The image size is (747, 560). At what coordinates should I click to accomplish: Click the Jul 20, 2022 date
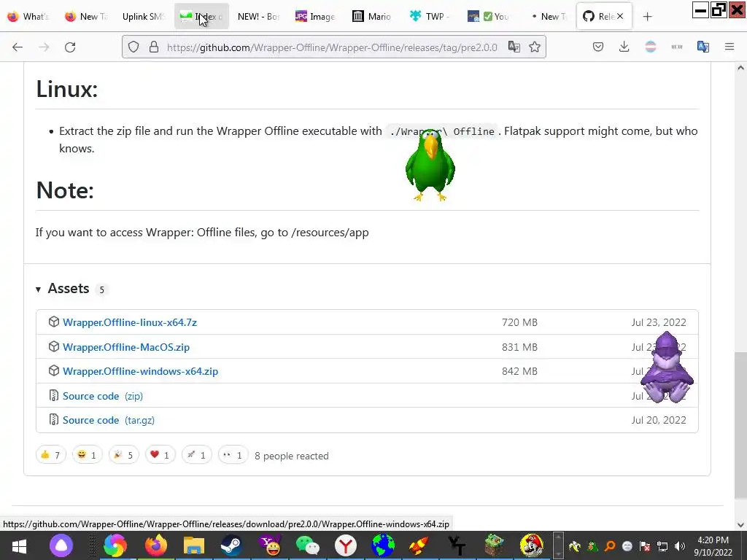[x=659, y=420]
